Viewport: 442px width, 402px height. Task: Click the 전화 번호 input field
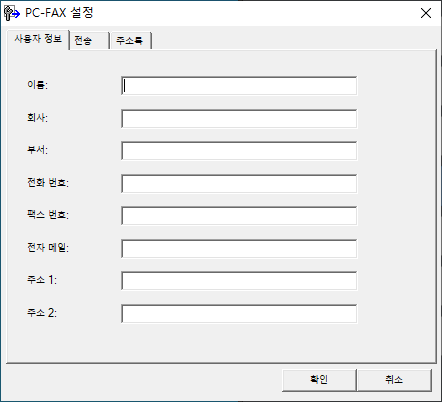tap(239, 183)
